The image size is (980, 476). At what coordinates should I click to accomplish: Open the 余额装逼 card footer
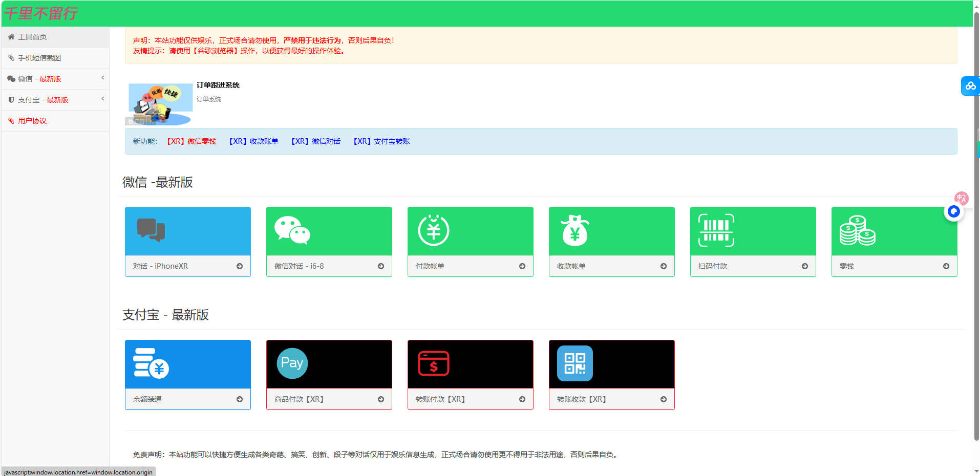[188, 399]
